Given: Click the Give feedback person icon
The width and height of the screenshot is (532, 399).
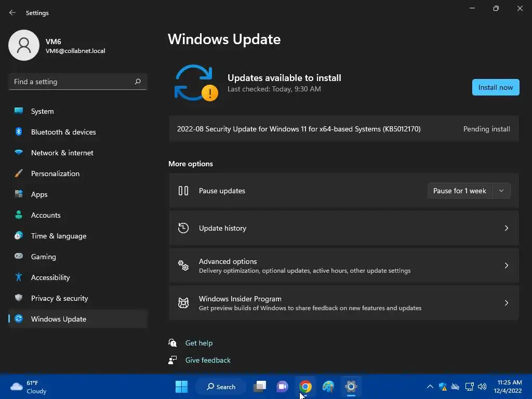Looking at the screenshot, I should [x=172, y=360].
